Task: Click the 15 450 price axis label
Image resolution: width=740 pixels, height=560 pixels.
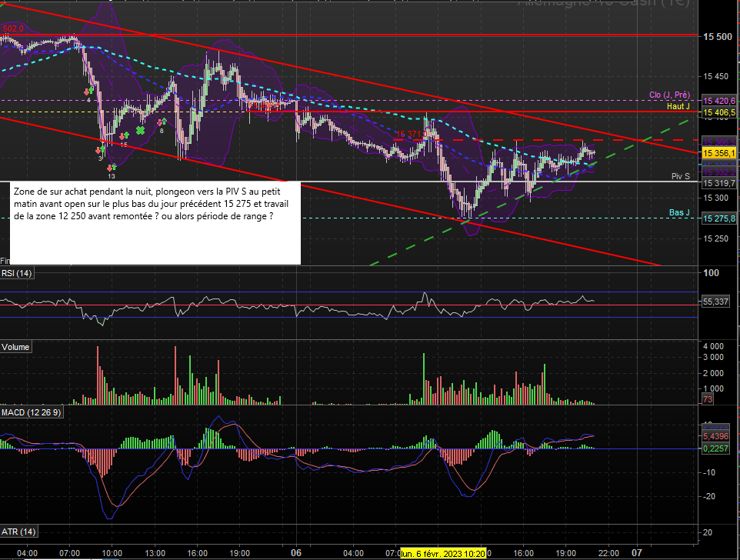Action: [715, 76]
